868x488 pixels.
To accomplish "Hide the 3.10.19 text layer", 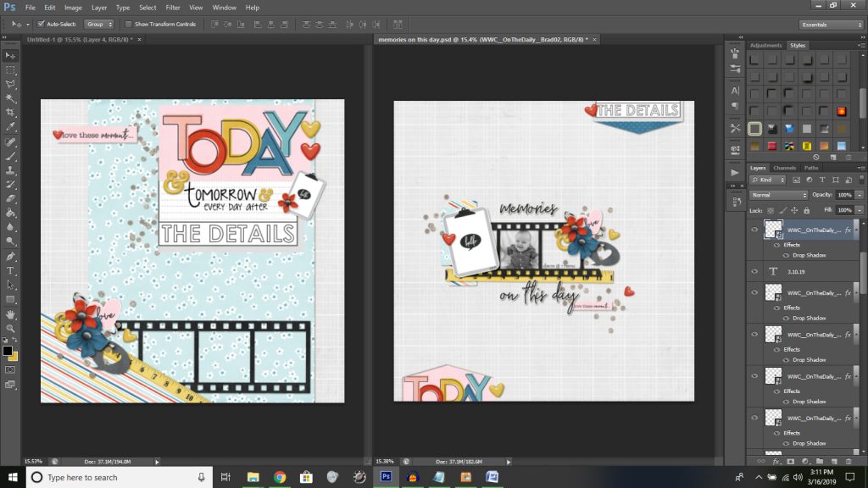I will point(754,271).
